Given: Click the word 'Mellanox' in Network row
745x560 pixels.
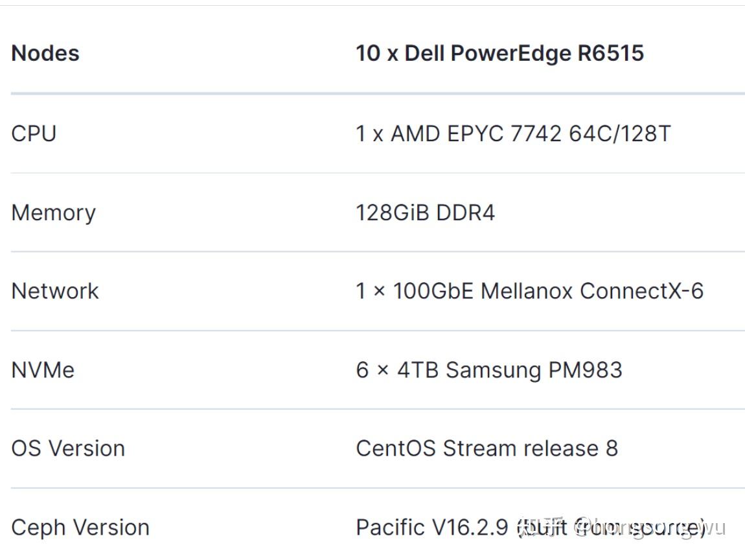Looking at the screenshot, I should [527, 291].
